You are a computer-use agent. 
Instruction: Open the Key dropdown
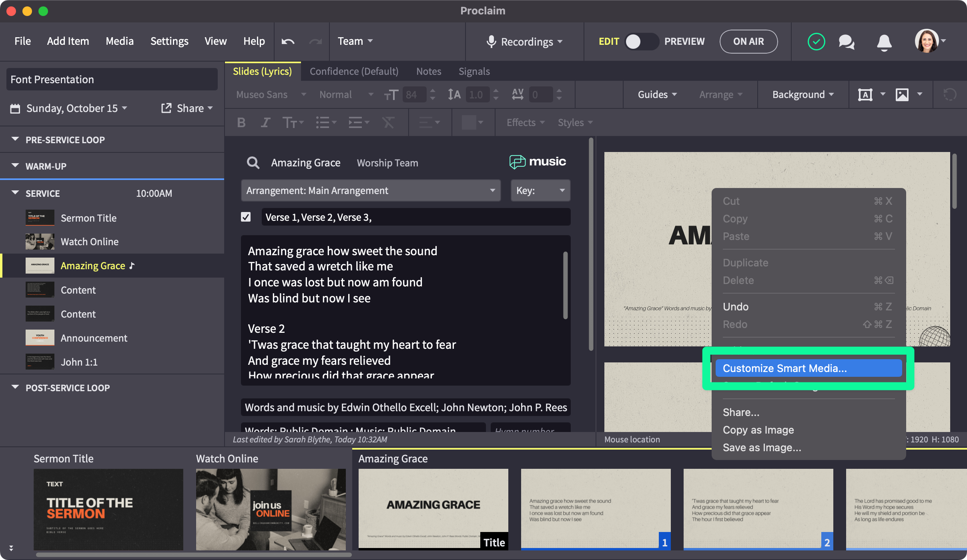coord(540,190)
